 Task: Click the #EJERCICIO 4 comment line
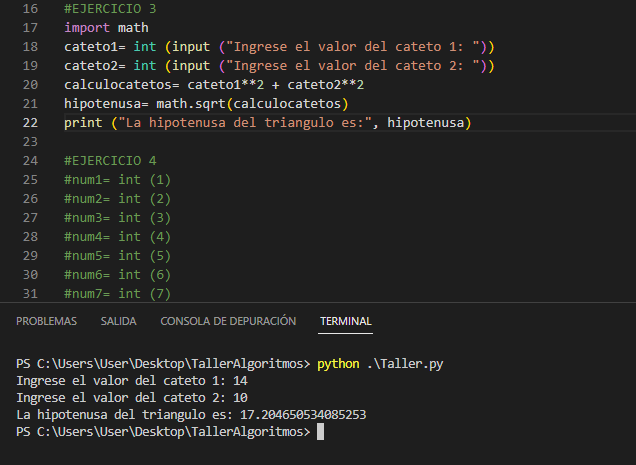click(110, 161)
